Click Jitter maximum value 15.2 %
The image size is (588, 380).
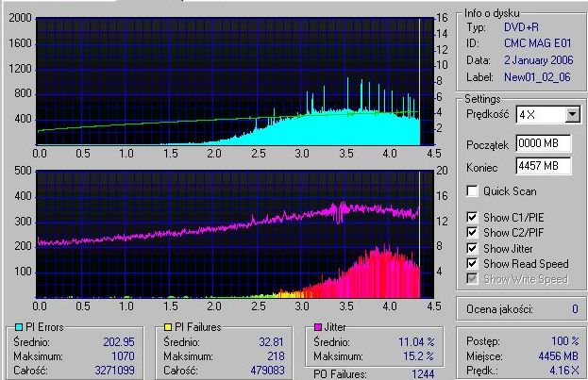click(419, 356)
